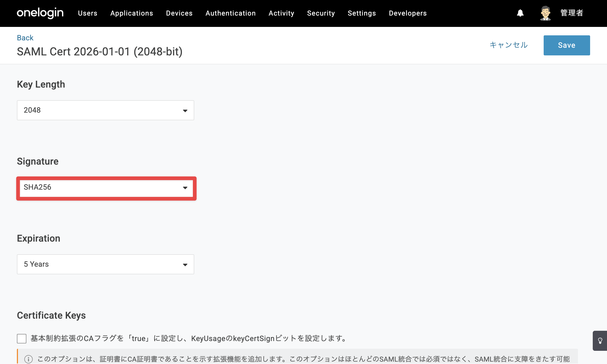Open the lightbulb help widget
607x364 pixels.
point(600,341)
